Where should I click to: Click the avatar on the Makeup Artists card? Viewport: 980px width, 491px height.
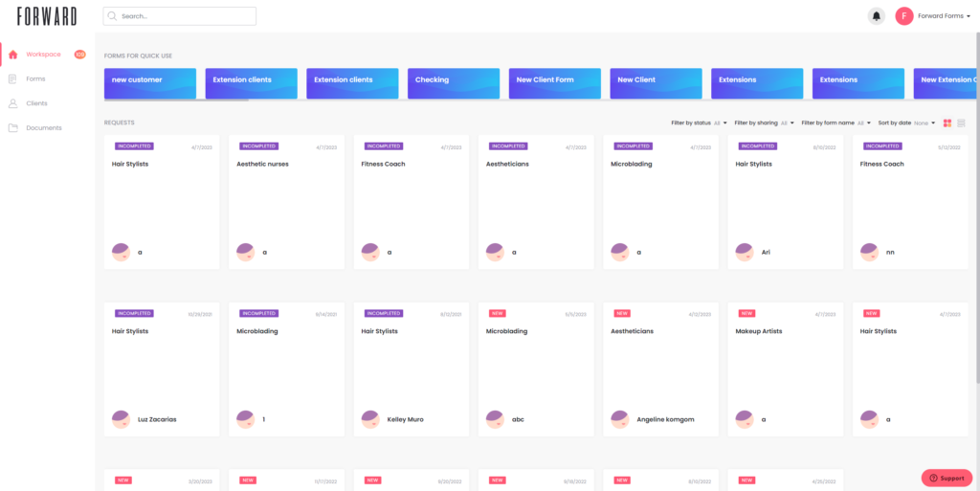[x=745, y=419]
